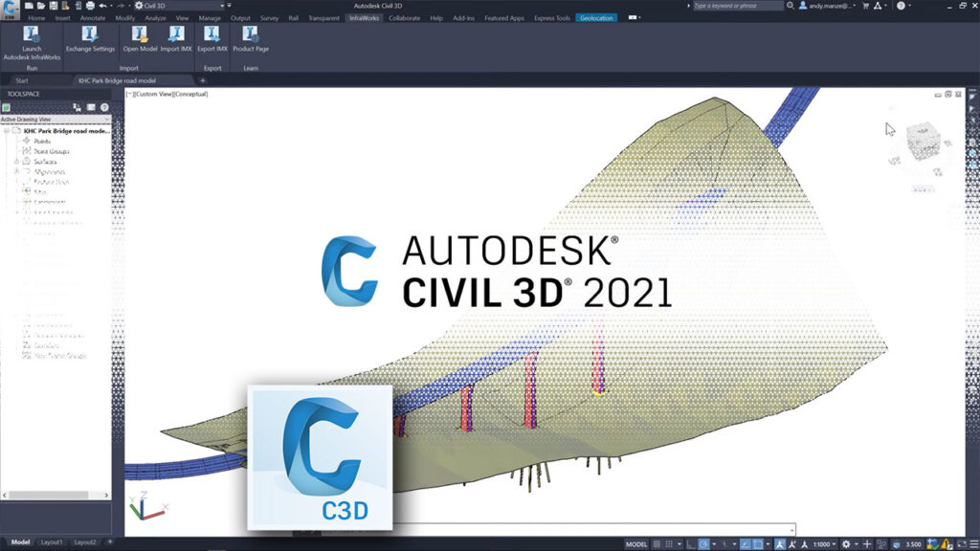This screenshot has height=551, width=980.
Task: Click the annotation monitor plus icon
Action: [x=867, y=544]
